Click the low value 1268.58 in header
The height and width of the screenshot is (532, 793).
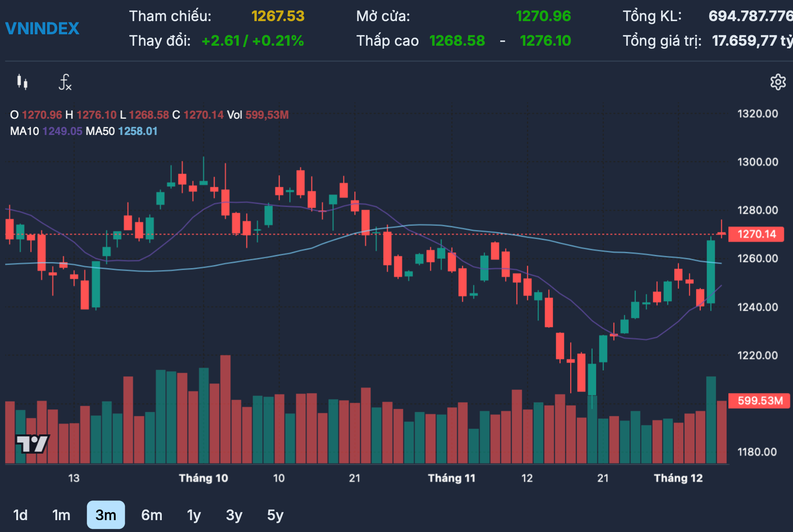coord(457,41)
